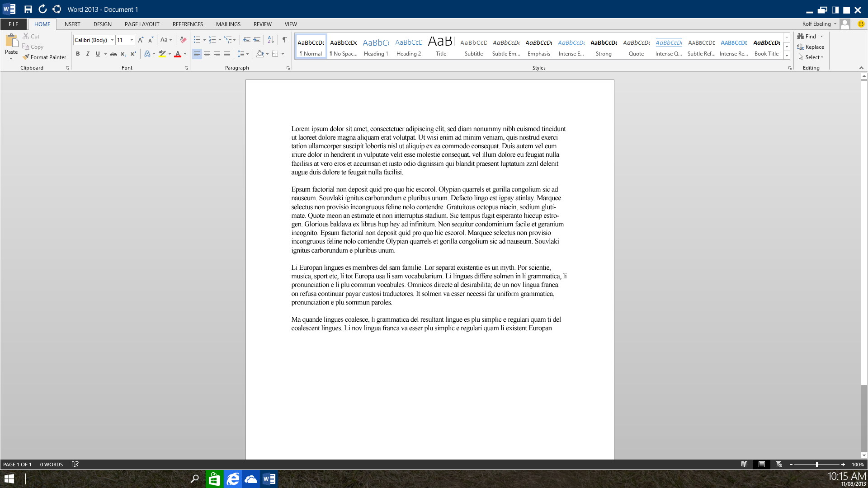Click the Replace button in Editing
This screenshot has height=488, width=868.
(811, 47)
